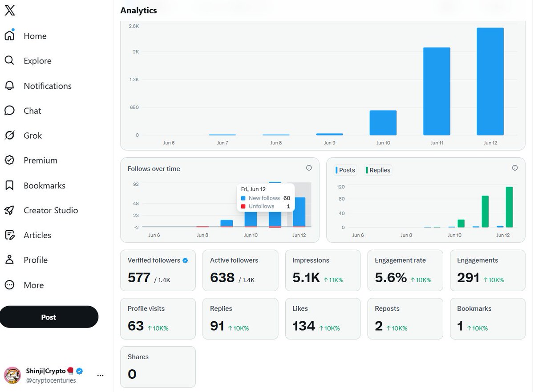The image size is (534, 392).
Task: Click the Explore magnifier icon
Action: [9, 60]
